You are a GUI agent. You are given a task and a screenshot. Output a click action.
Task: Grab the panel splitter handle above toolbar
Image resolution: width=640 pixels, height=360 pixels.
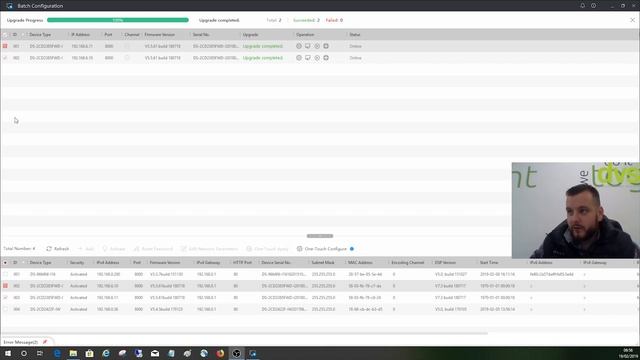(x=320, y=236)
